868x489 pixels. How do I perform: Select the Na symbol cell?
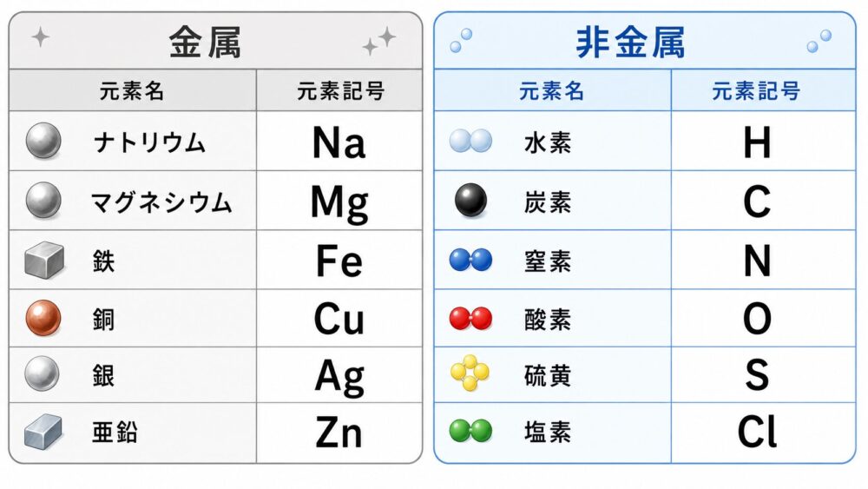point(339,142)
